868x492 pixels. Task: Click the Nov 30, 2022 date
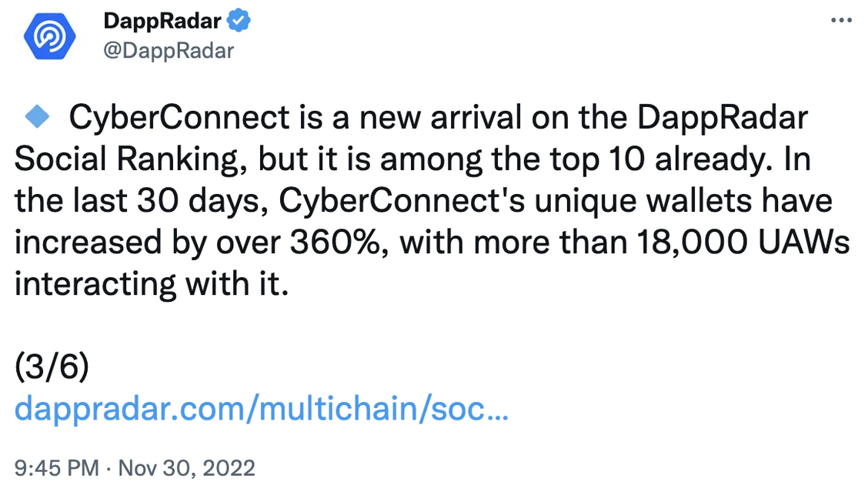tap(186, 468)
